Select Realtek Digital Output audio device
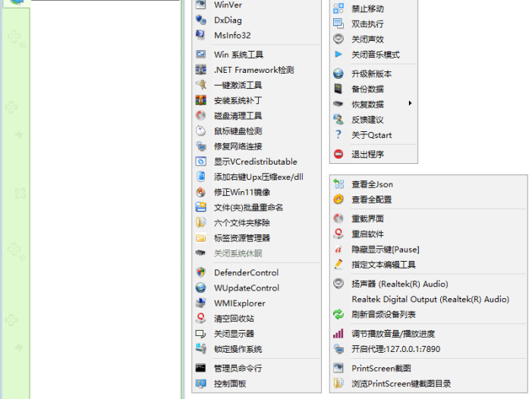 click(x=429, y=299)
